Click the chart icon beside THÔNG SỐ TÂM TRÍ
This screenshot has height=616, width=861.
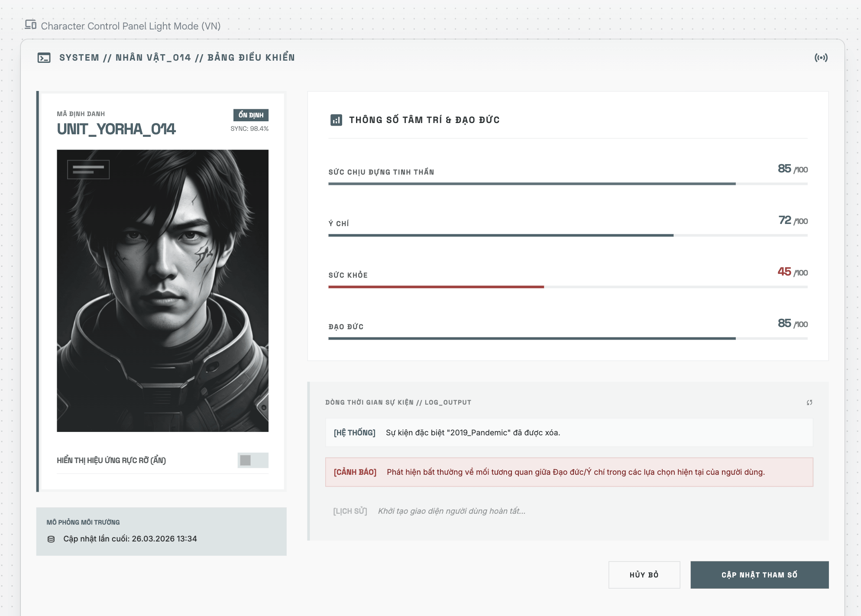[336, 120]
